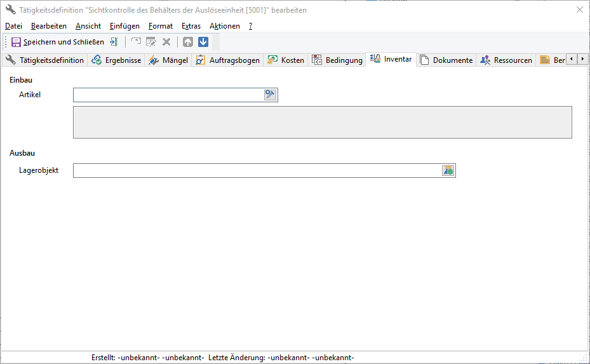Viewport: 590px width, 364px height.
Task: Open the Format menu
Action: (161, 26)
